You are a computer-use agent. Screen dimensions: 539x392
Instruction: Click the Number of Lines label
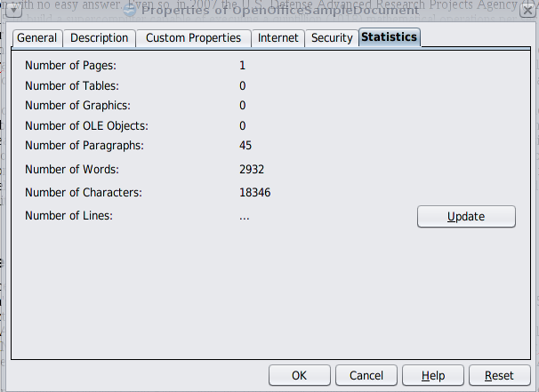[x=68, y=216]
